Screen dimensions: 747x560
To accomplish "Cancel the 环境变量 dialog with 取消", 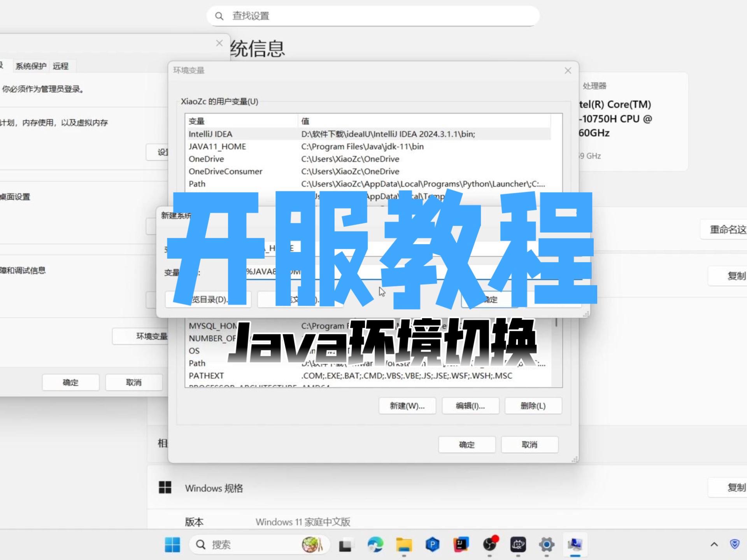I will pos(530,444).
